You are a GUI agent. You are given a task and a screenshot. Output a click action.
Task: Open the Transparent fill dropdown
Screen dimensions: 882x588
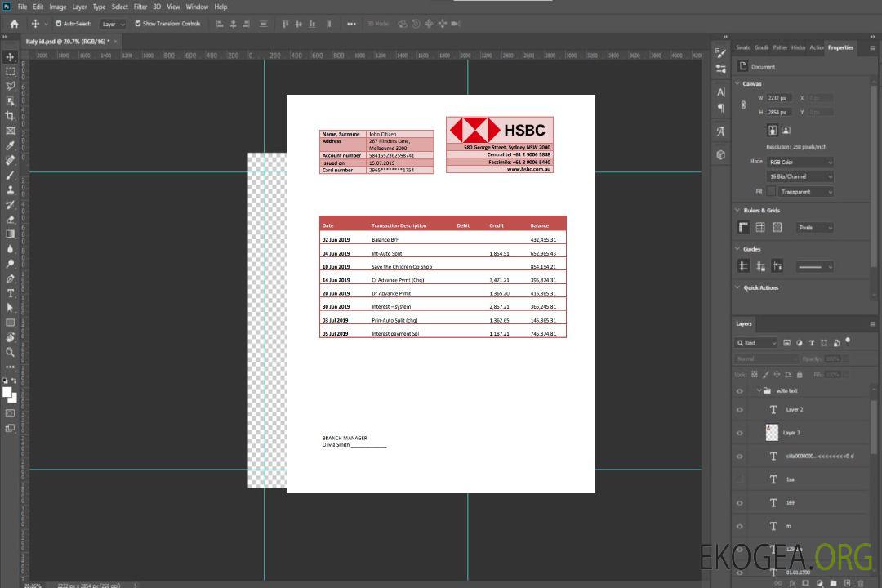click(x=805, y=192)
